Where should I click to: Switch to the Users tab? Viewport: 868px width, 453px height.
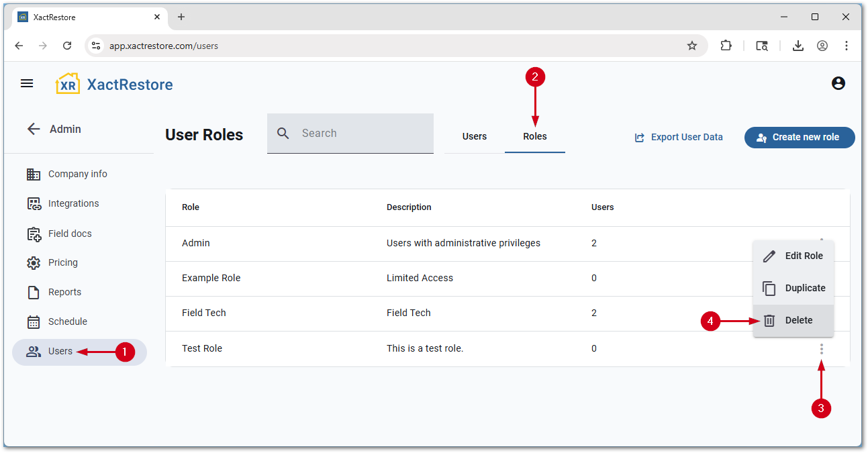point(474,136)
